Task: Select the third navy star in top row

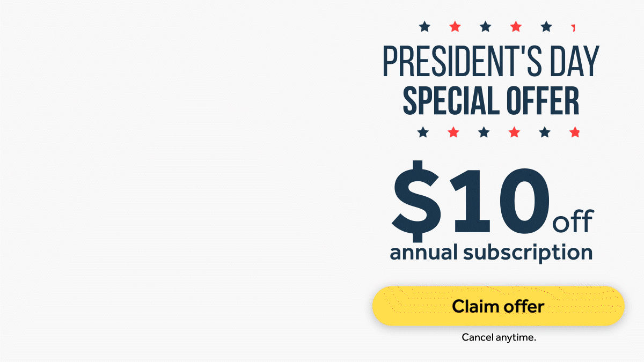Action: point(546,26)
